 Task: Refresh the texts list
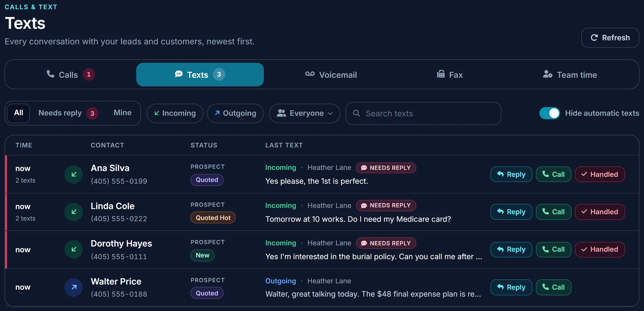tap(610, 38)
